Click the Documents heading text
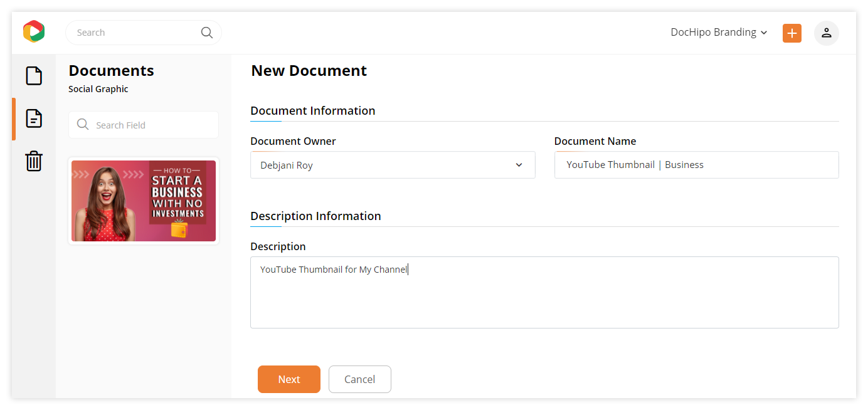The image size is (868, 410). (111, 71)
